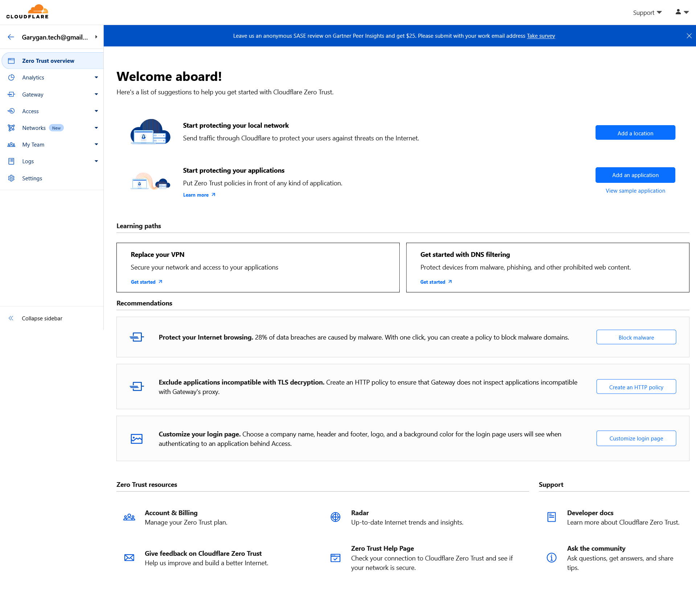Image resolution: width=696 pixels, height=616 pixels.
Task: Expand the Analytics menu arrow
Action: (96, 77)
